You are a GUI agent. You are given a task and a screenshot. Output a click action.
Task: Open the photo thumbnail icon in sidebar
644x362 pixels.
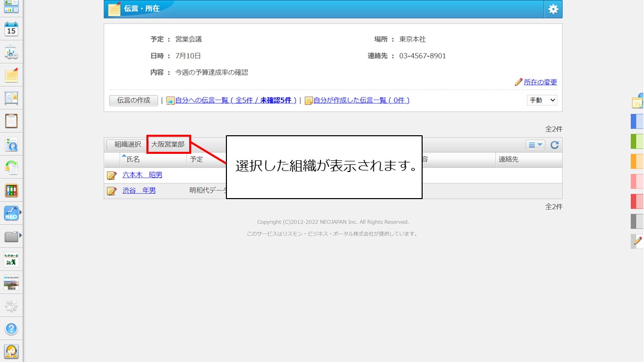coord(11,283)
